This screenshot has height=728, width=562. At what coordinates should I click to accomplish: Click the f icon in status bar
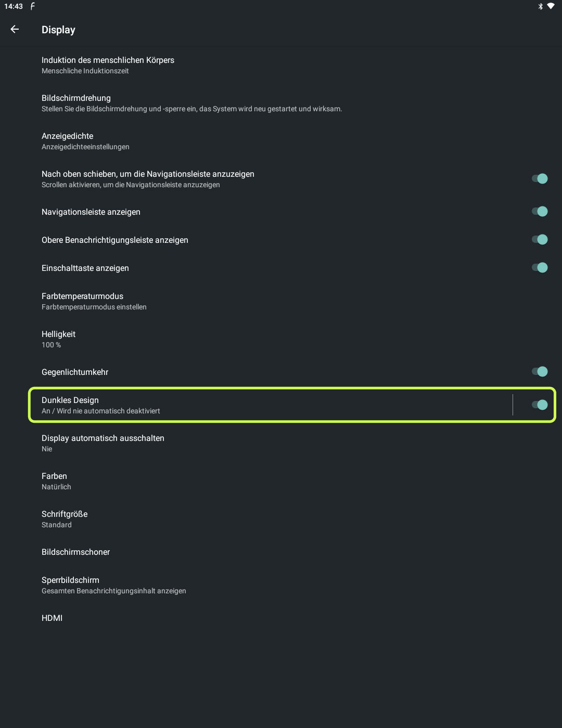(33, 6)
